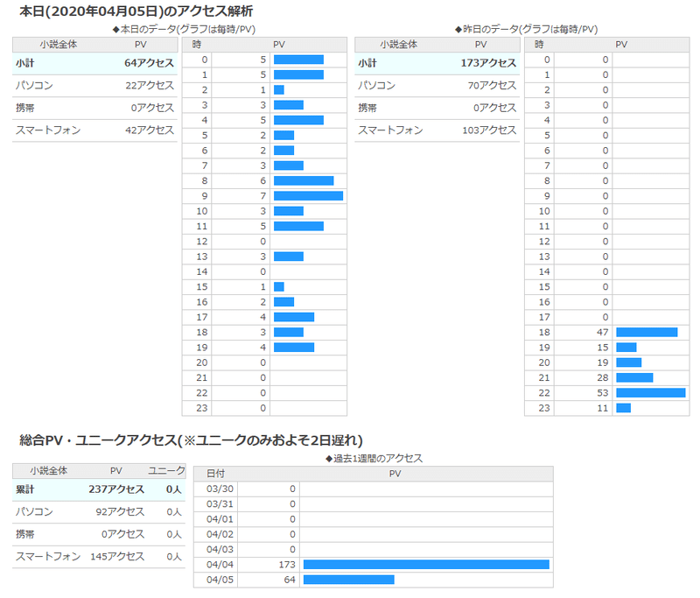Image resolution: width=700 pixels, height=598 pixels.
Task: Click the 04/05 weekly bar of 64 PV
Action: 348,580
